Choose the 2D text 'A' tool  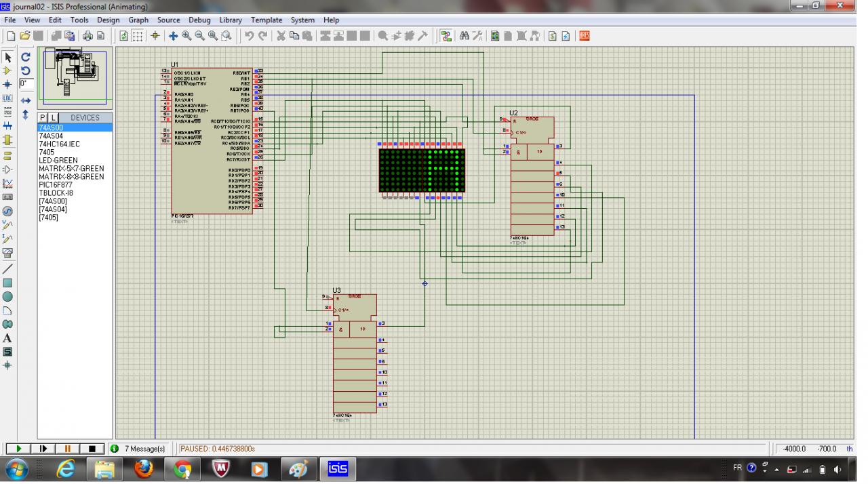pos(7,338)
